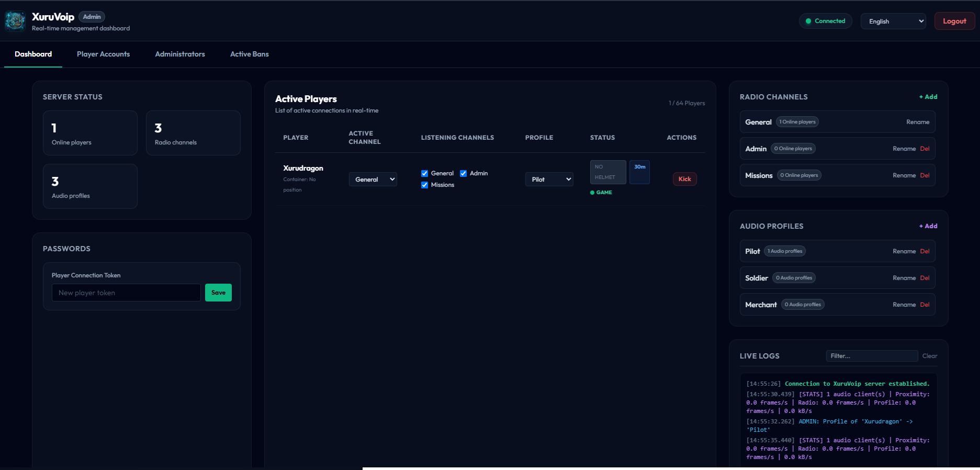Add a new audio profile
Screen dimensions: 980x470
[928, 226]
